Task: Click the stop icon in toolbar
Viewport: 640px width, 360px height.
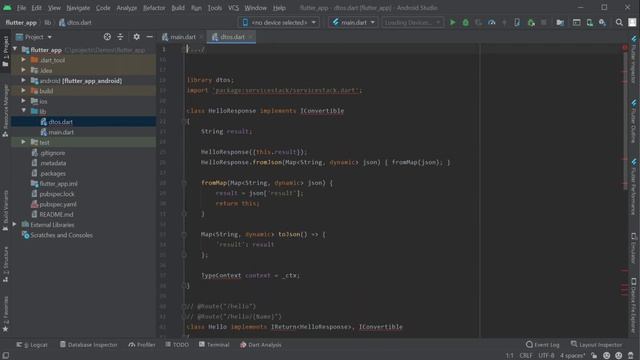Action: pos(544,22)
